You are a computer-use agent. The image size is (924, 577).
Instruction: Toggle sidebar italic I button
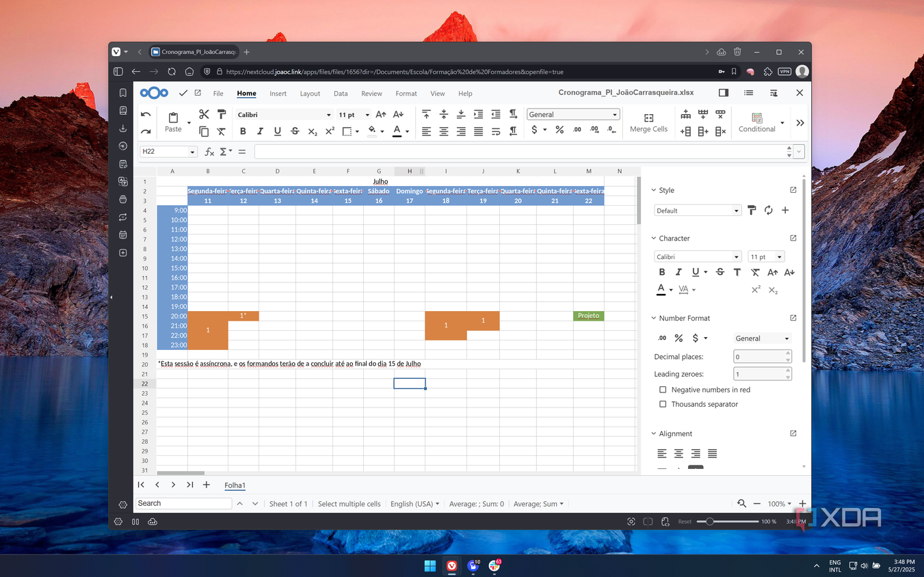tap(678, 272)
